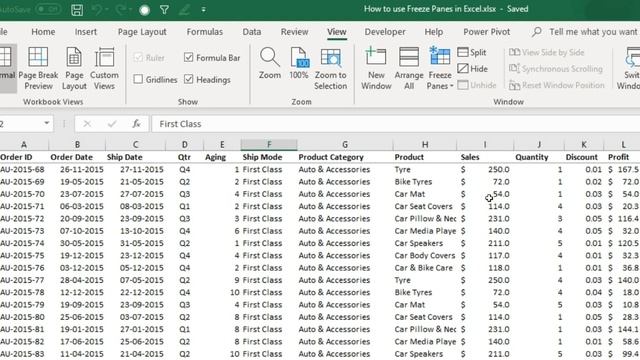Select the Car Seat Covers cell in row AU-2015-71
The width and height of the screenshot is (640, 360).
point(425,206)
